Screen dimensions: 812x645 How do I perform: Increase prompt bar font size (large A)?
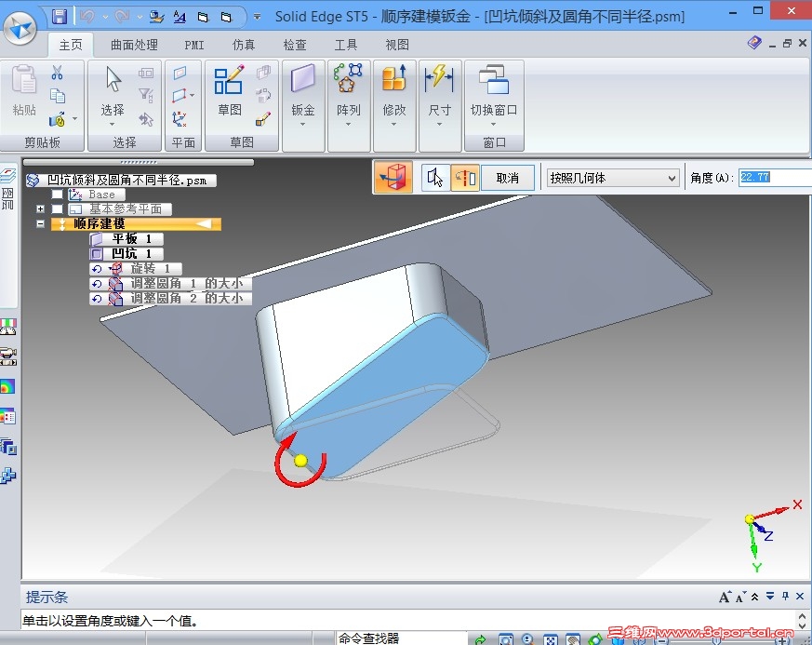(725, 598)
